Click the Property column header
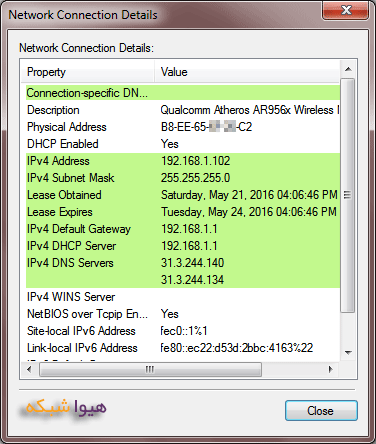 (88, 72)
